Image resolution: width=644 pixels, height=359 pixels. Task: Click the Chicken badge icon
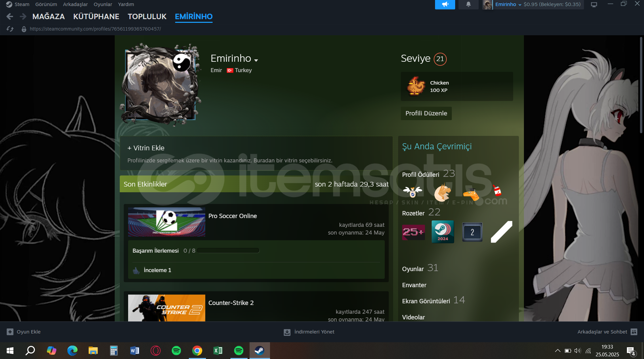416,86
